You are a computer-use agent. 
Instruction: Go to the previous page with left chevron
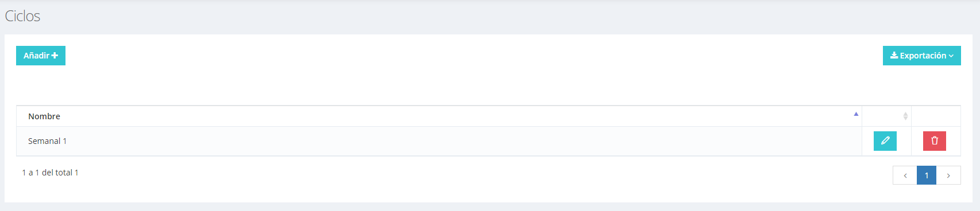[x=905, y=175]
